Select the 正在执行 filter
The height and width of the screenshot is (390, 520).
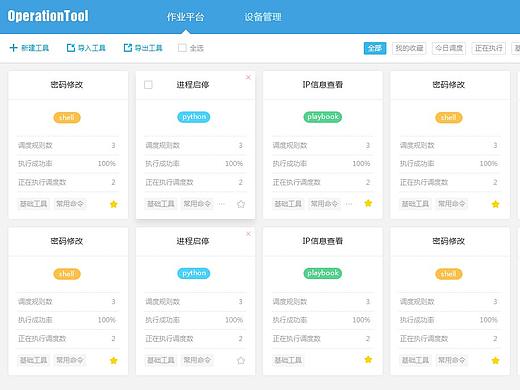(489, 48)
